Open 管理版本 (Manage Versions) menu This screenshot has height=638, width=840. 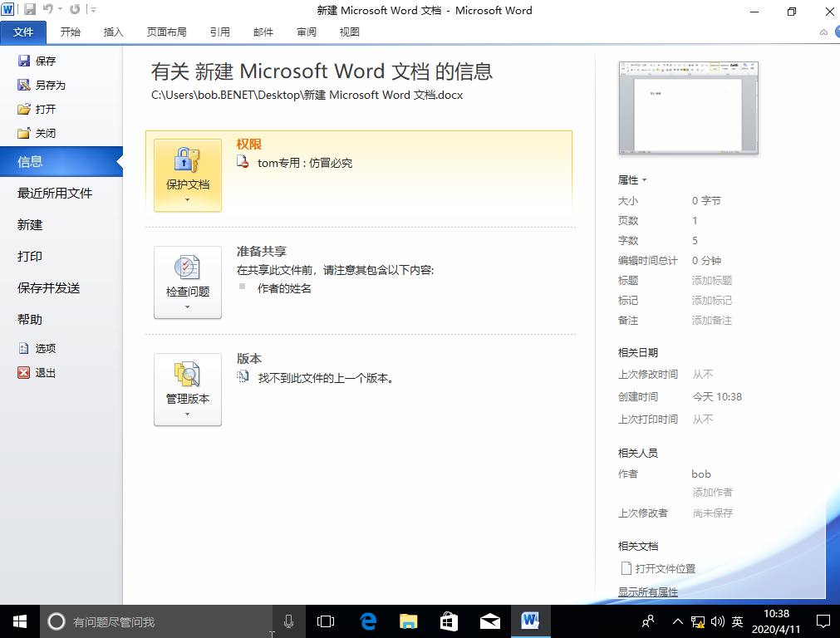[188, 390]
